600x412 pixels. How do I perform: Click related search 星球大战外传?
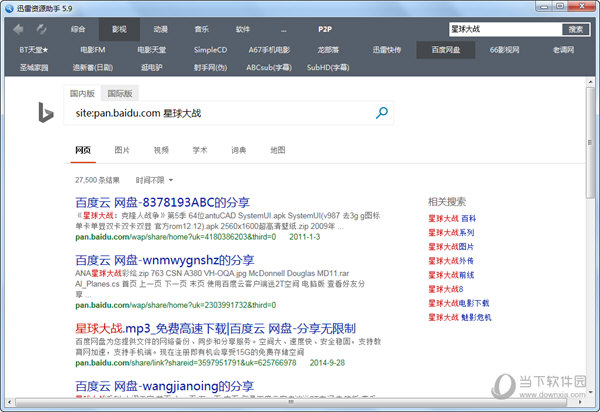pyautogui.click(x=451, y=261)
